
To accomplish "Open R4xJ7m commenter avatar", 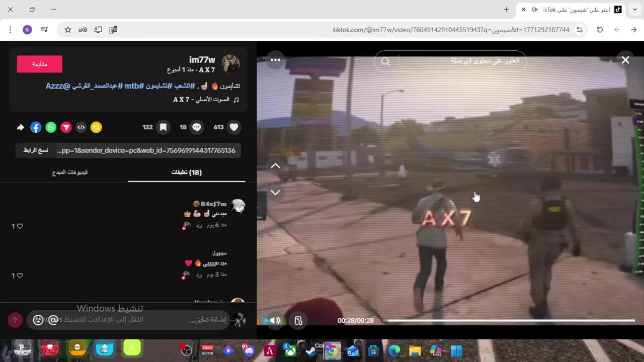I will pos(237,207).
